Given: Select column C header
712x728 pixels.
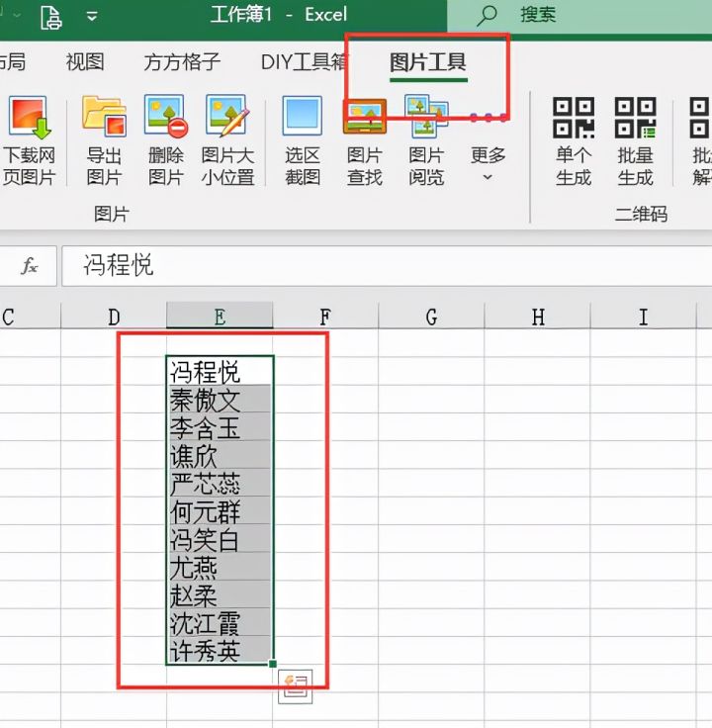Looking at the screenshot, I should pyautogui.click(x=30, y=318).
